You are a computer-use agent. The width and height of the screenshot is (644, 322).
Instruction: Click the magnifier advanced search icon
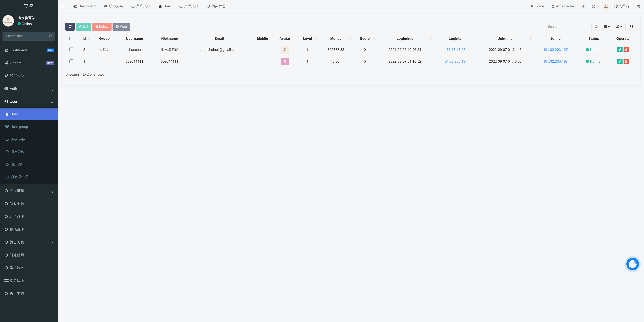(631, 27)
